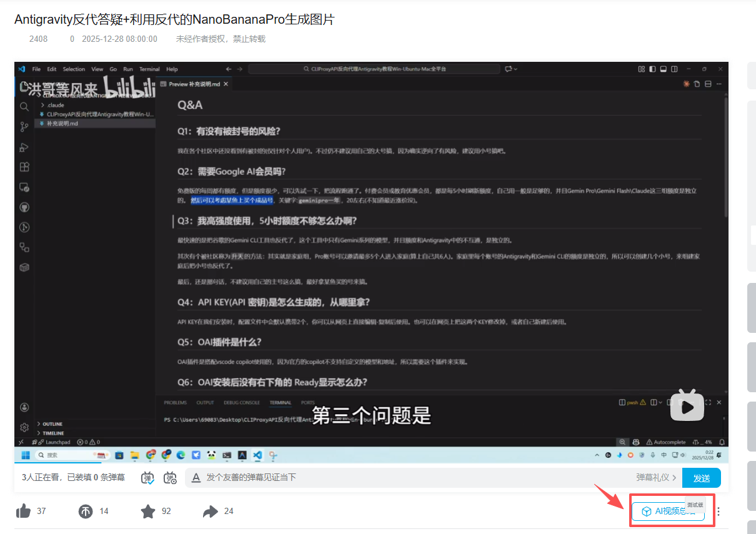The image size is (756, 534).
Task: Click the orange spark icon in editor toolbar
Action: 687,84
